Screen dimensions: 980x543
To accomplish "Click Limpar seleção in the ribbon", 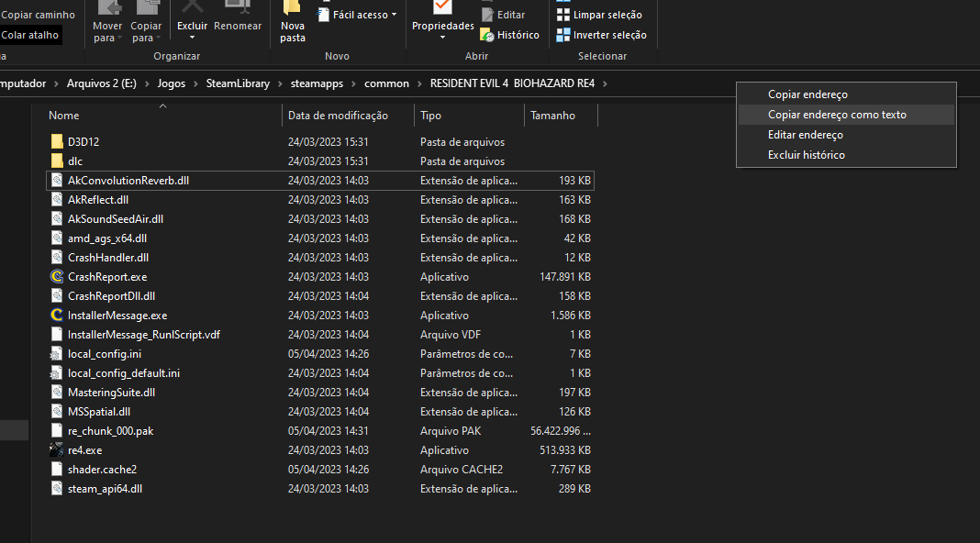I will click(x=599, y=15).
